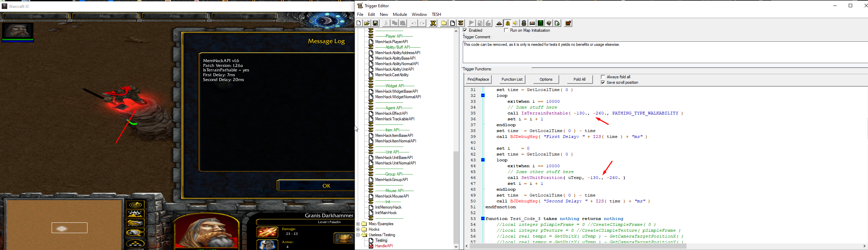Expand the Hooks folder in tree
868x250 pixels.
click(x=358, y=229)
